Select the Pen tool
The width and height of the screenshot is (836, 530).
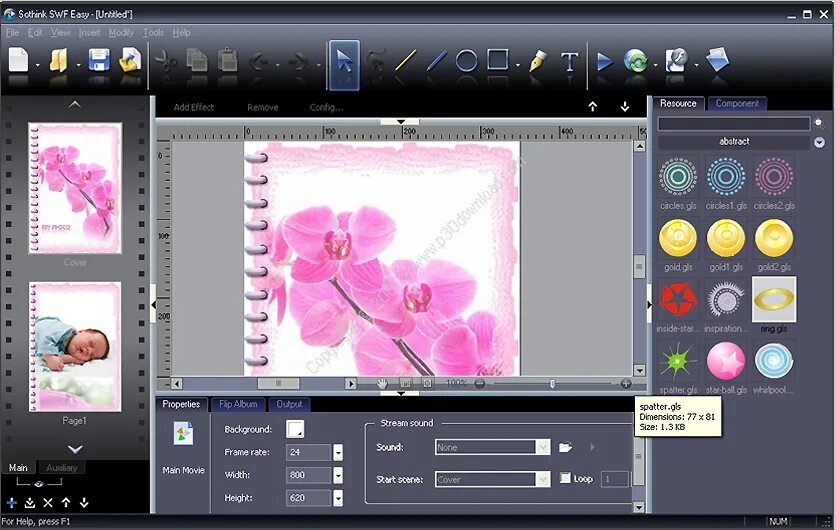pyautogui.click(x=538, y=61)
